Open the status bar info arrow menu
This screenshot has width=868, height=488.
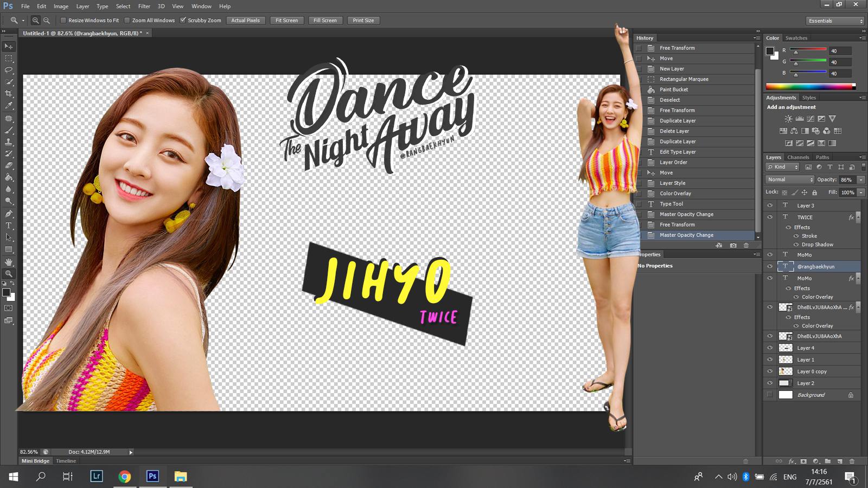(x=131, y=452)
